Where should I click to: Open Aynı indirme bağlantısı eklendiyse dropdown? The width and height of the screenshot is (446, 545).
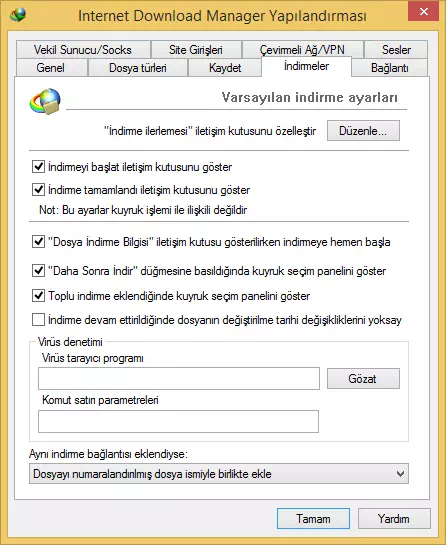click(219, 474)
